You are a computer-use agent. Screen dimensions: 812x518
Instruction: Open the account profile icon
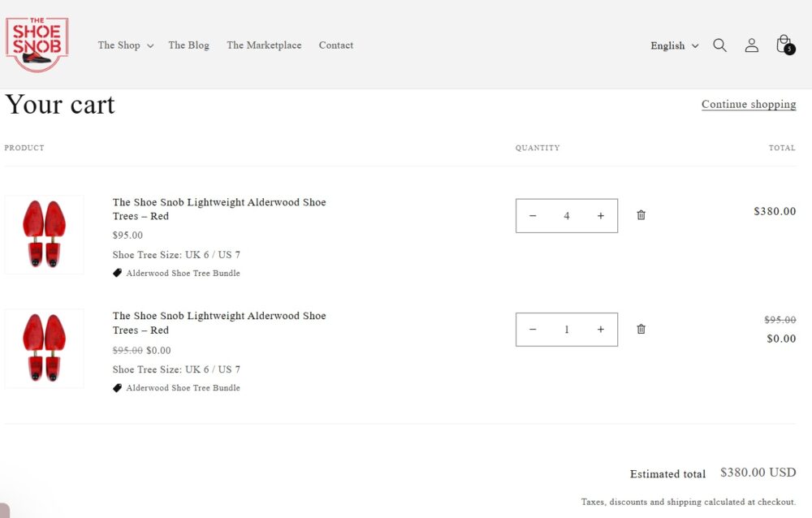751,45
